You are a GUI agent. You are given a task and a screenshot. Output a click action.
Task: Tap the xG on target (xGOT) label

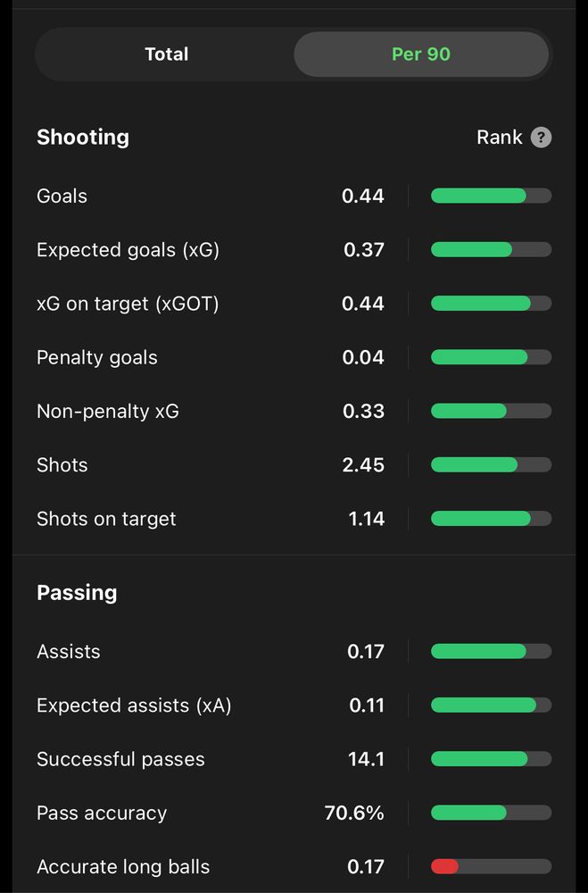[x=128, y=304]
